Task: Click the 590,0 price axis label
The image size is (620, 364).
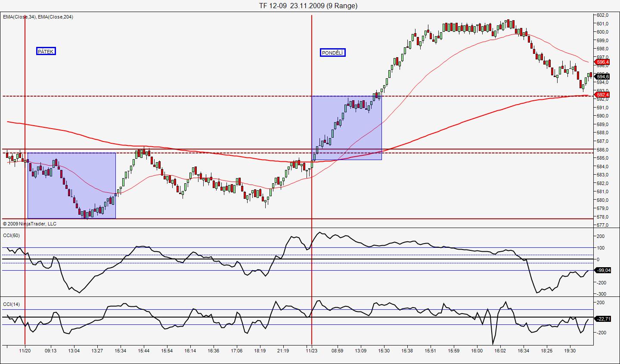Action: click(x=602, y=116)
